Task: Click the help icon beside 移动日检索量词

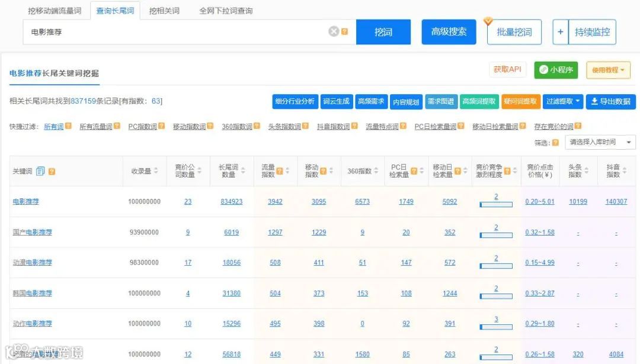Action: (523, 126)
